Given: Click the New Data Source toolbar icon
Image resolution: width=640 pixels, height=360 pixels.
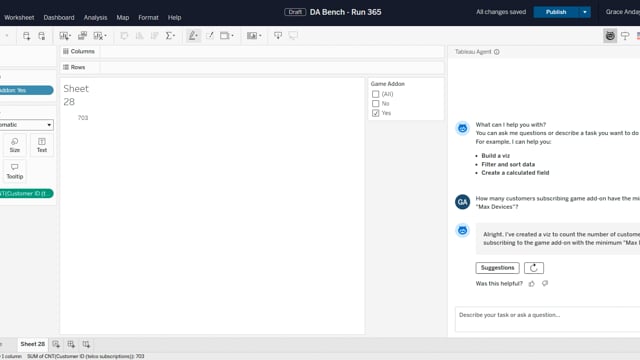Looking at the screenshot, I should pos(27,36).
